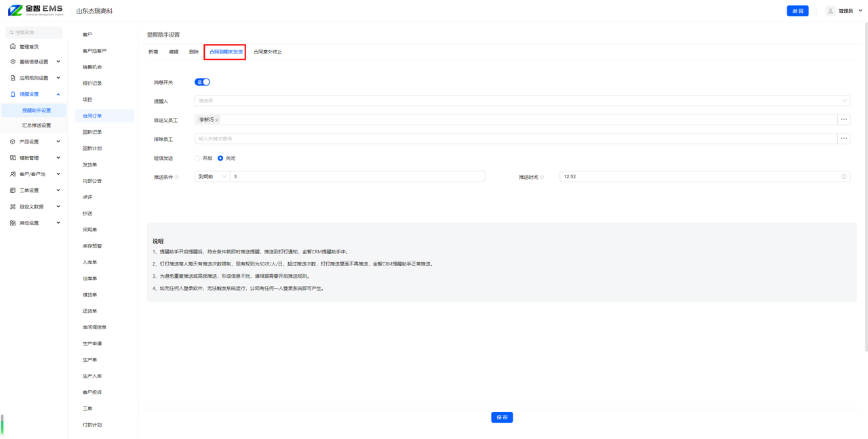The height and width of the screenshot is (439, 868).
Task: Switch to the 编辑 tab
Action: click(x=174, y=52)
